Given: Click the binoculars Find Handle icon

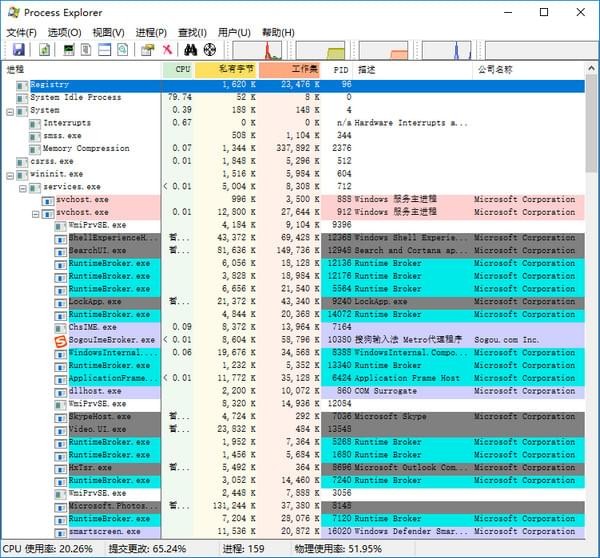Looking at the screenshot, I should [190, 49].
